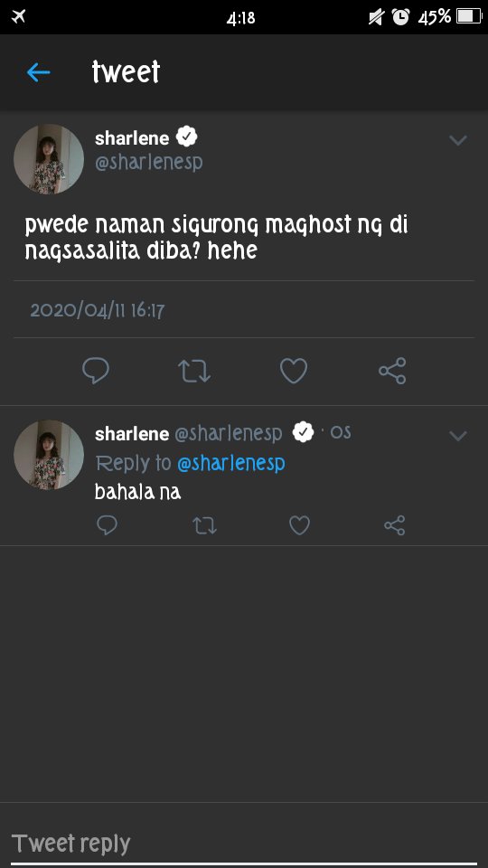The image size is (488, 868).
Task: Share the main tweet
Action: (392, 371)
